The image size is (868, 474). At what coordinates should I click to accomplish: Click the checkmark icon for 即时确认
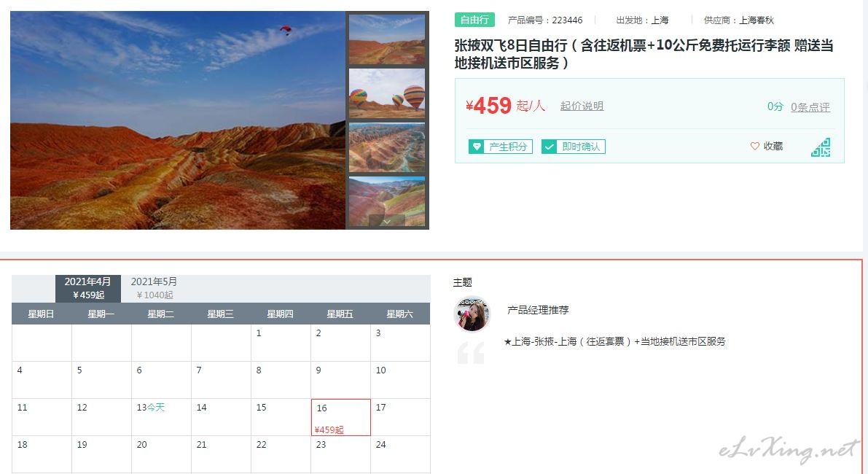click(549, 147)
